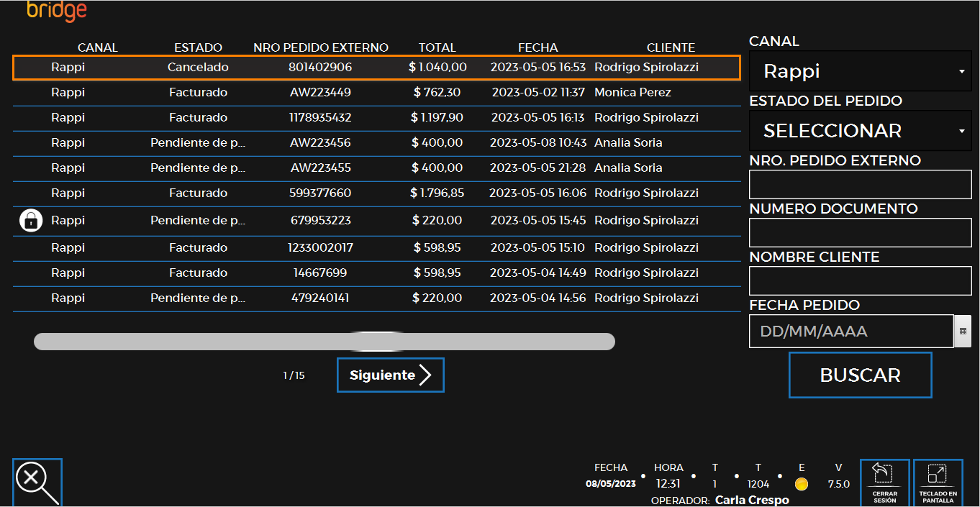
Task: Click the yellow status indicator under E
Action: click(802, 484)
